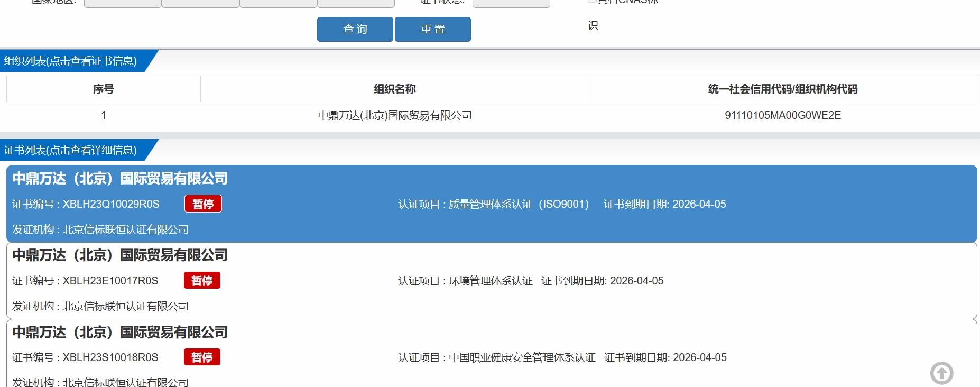This screenshot has width=980, height=387.
Task: Click 发证机构 line in the XBLH23Q10029R0S card
Action: coord(100,229)
